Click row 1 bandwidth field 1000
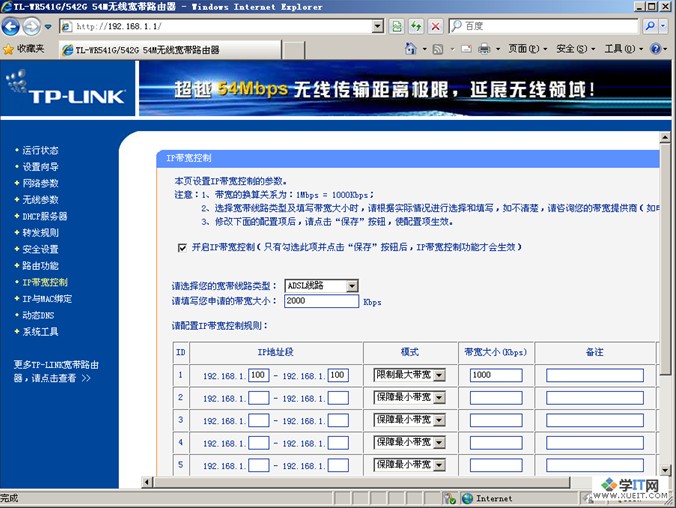The image size is (676, 508). (x=496, y=375)
